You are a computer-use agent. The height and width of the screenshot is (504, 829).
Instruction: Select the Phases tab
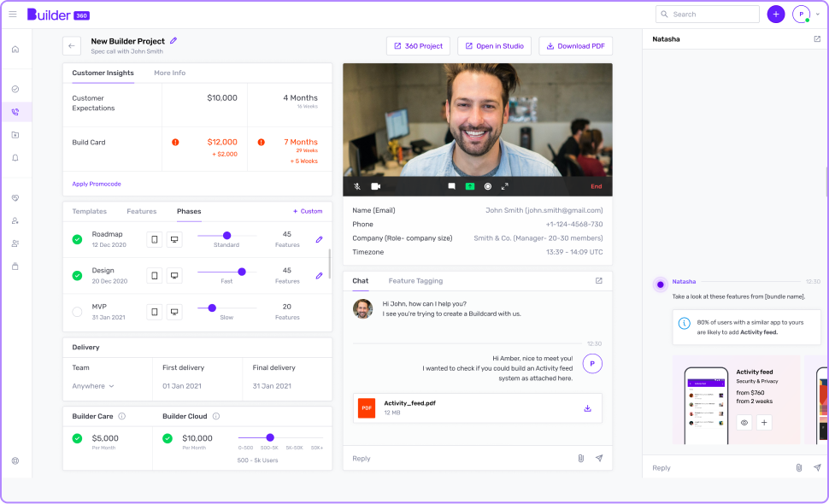(189, 211)
